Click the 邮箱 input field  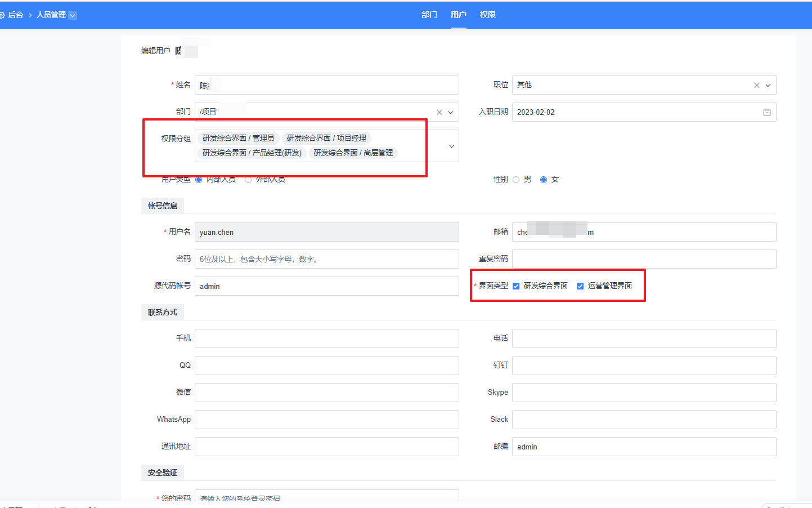(644, 232)
